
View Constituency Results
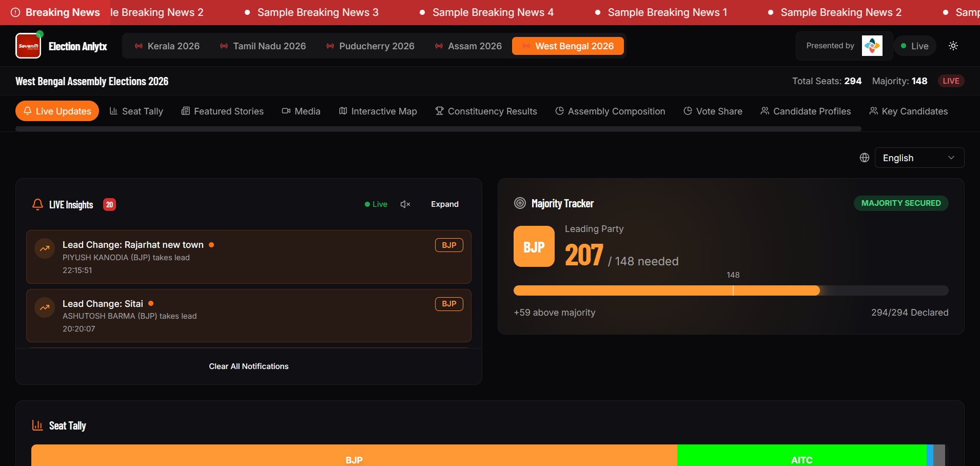[486, 111]
